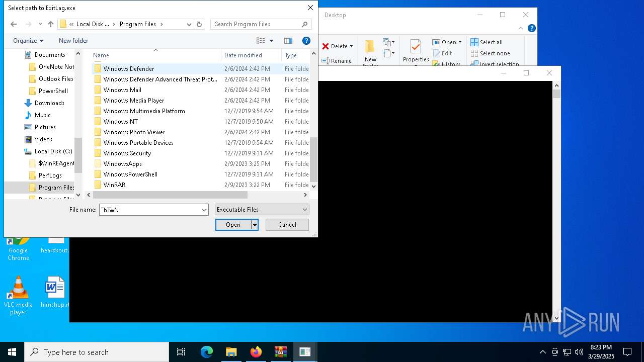
Task: Cancel the file selection dialog
Action: tap(287, 225)
